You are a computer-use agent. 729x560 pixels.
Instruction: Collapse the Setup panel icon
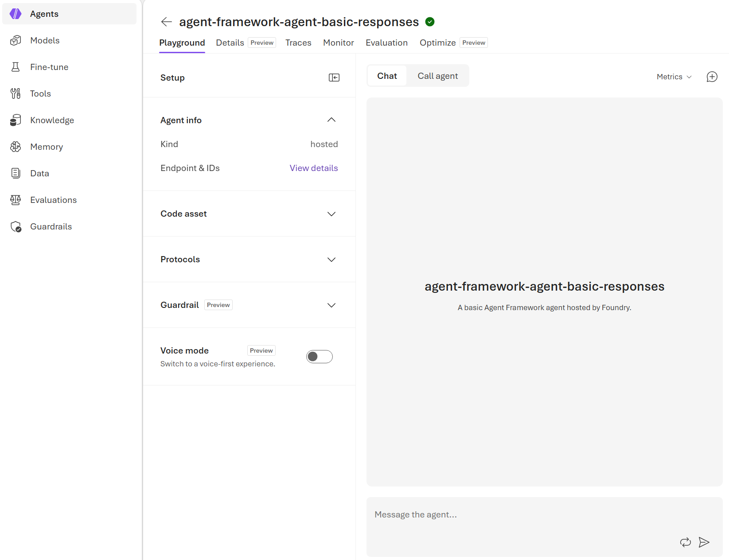tap(334, 78)
